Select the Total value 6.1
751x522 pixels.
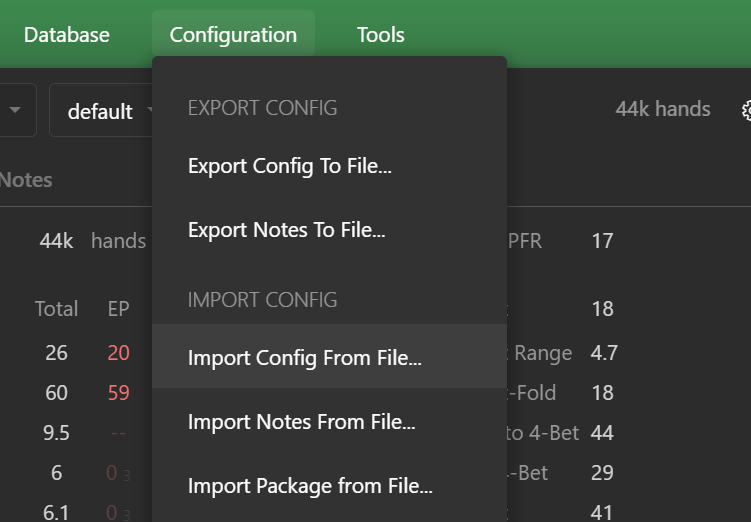[57, 513]
